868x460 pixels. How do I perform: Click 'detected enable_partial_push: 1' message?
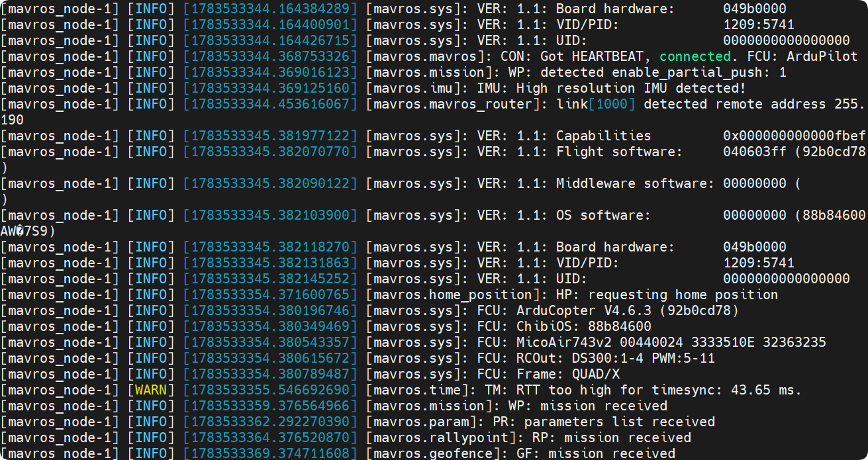point(667,72)
